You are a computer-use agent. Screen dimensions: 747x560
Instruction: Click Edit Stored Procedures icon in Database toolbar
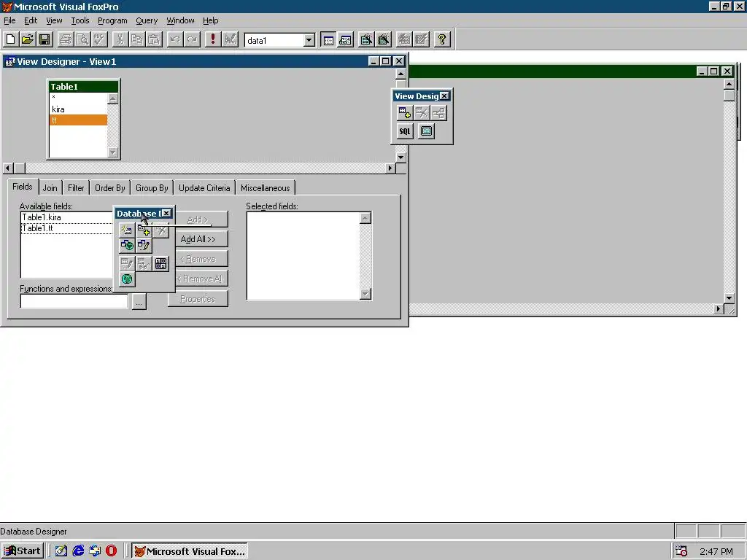pyautogui.click(x=161, y=263)
